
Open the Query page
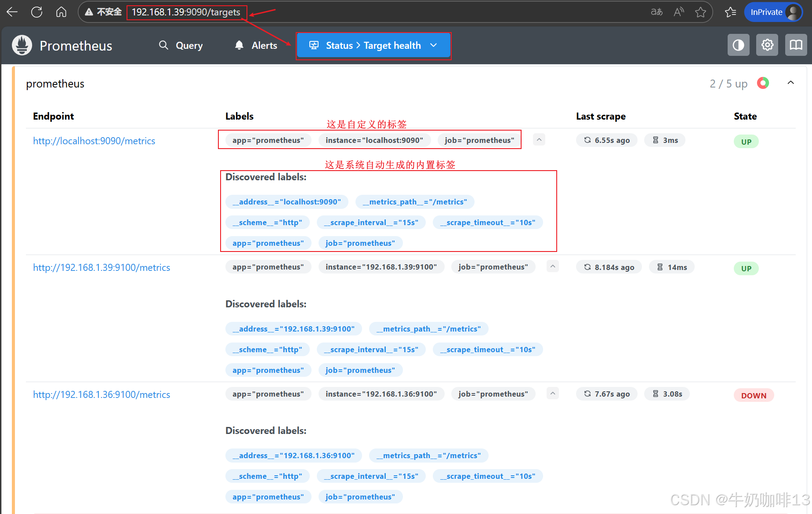click(181, 45)
